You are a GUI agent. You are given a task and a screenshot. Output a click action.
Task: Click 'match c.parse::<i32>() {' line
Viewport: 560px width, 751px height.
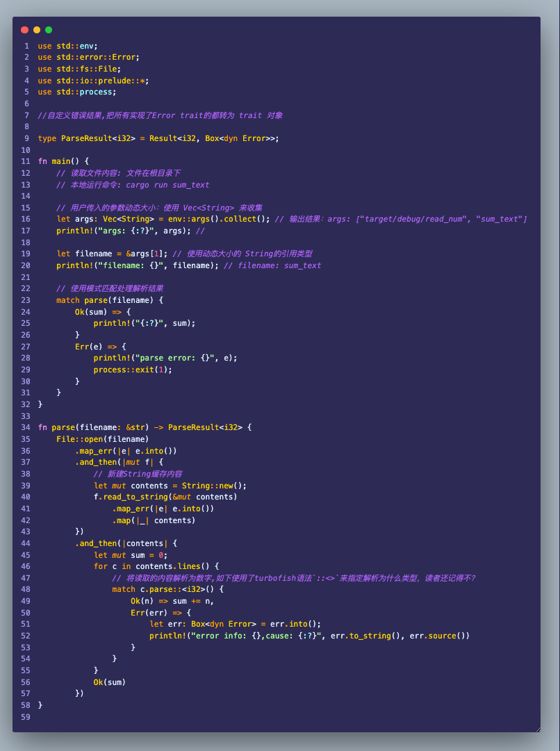point(167,590)
